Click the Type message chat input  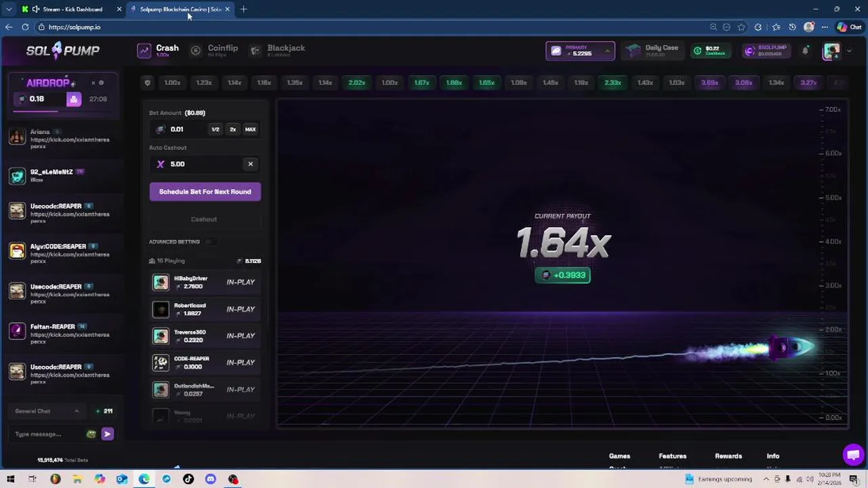point(47,434)
